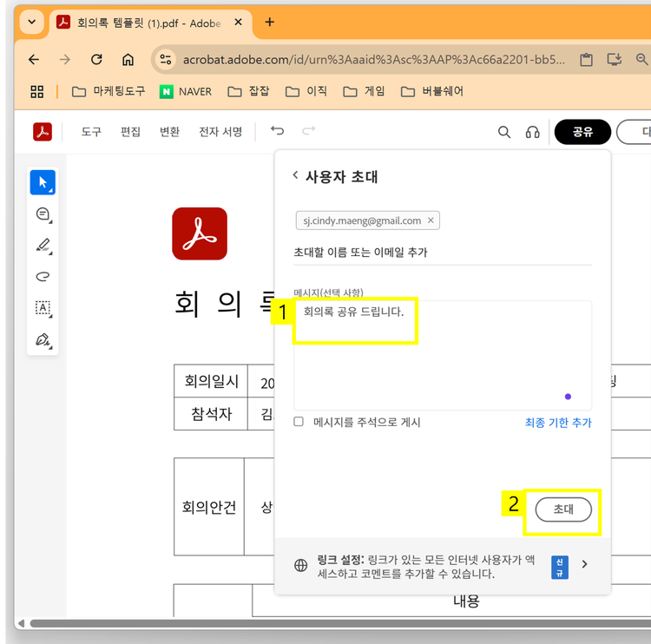The width and height of the screenshot is (651, 644).
Task: Go back from 사용자 초대 panel
Action: [296, 175]
